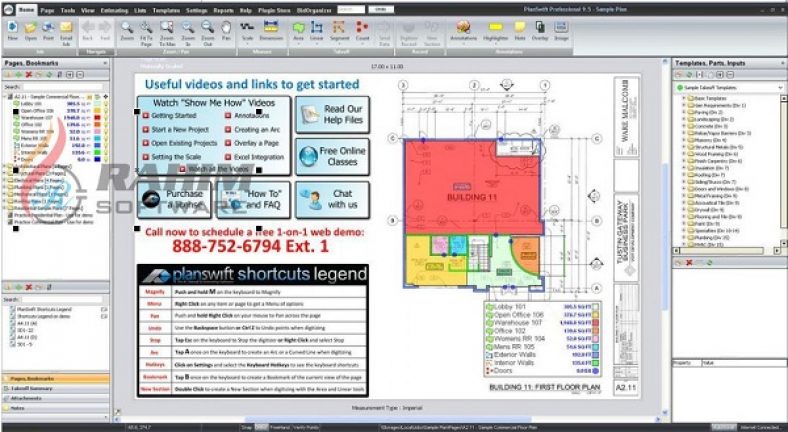Click the Fwd navigation arrow

coord(105,28)
